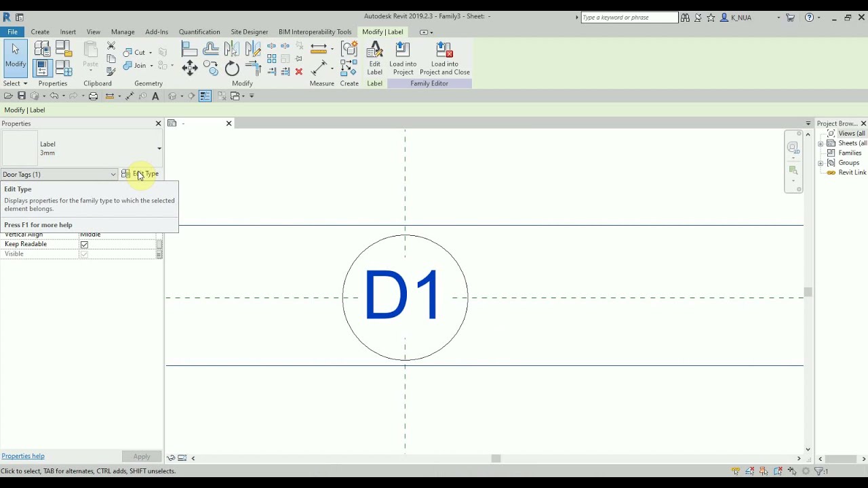Toggle Select Links status bar icon
This screenshot has height=488, width=868.
click(735, 471)
